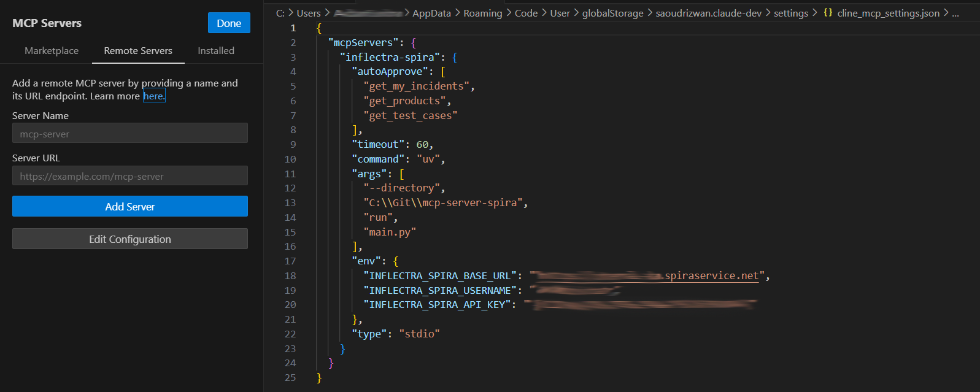
Task: Open the 'here' learn more link
Action: tap(154, 96)
